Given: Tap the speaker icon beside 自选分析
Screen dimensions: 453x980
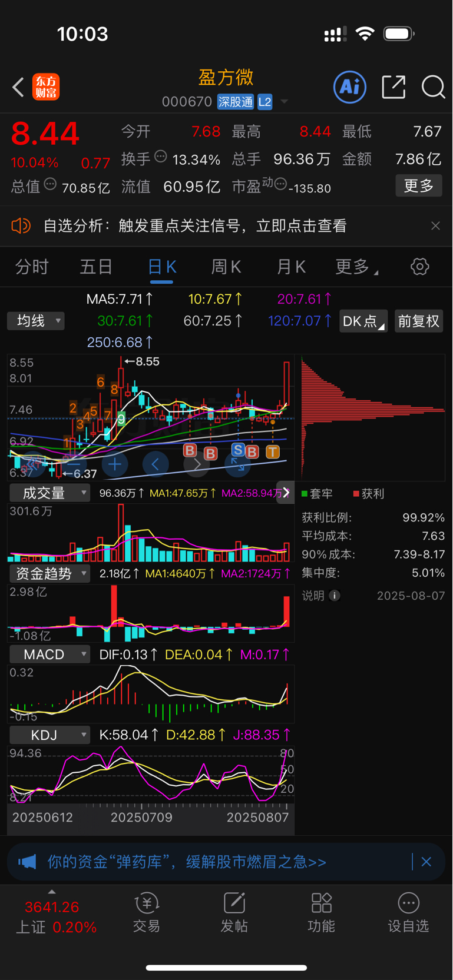Looking at the screenshot, I should point(21,226).
